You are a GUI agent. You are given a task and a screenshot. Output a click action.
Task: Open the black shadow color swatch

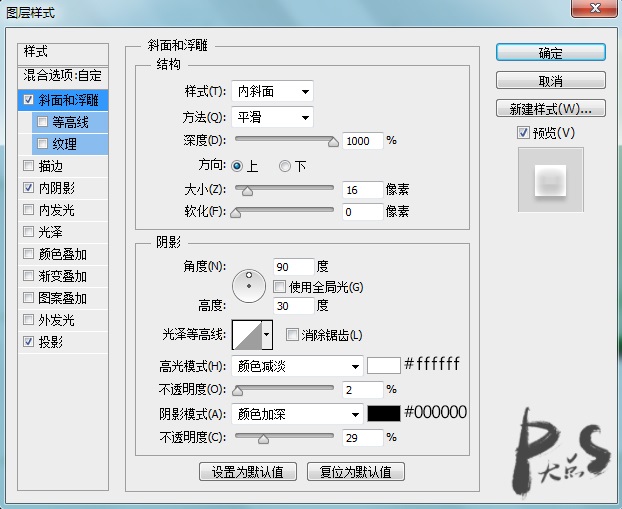click(384, 413)
